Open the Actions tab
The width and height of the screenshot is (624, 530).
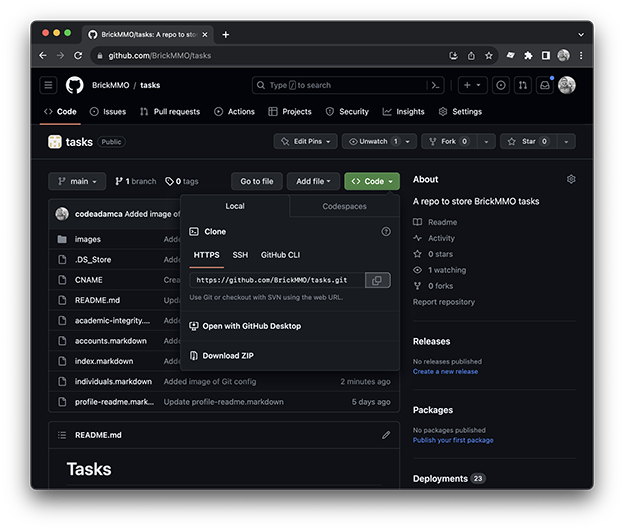[x=234, y=112]
